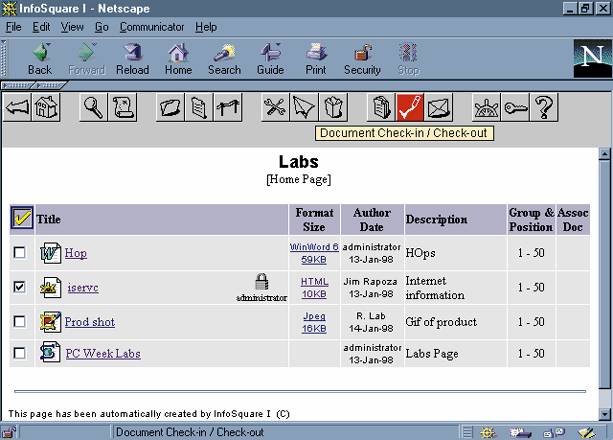Click the stacked documents icon
Viewport: 613px width, 440px height.
(381, 107)
